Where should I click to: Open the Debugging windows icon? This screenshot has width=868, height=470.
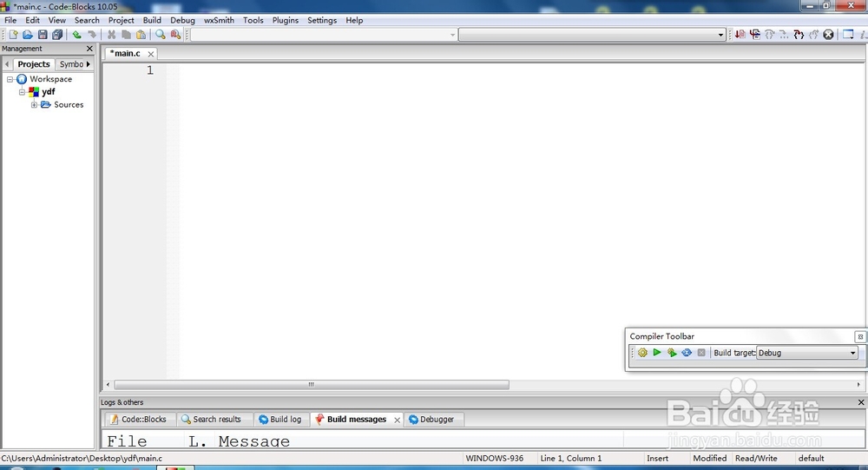tap(848, 35)
